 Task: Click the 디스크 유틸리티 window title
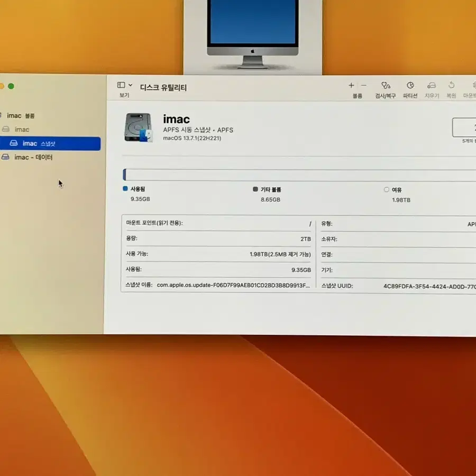coord(163,88)
